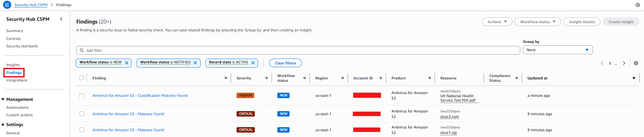644x137 pixels.
Task: Navigate to Security standards page
Action: (x=22, y=46)
